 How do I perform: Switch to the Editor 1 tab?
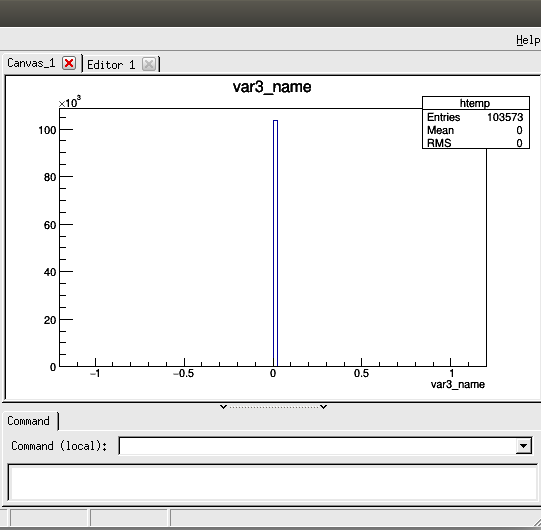point(111,65)
